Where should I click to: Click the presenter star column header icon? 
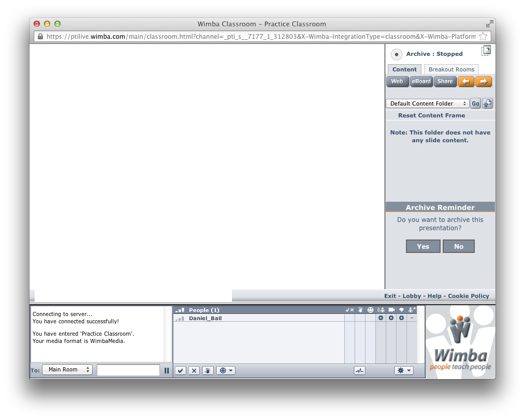point(412,310)
